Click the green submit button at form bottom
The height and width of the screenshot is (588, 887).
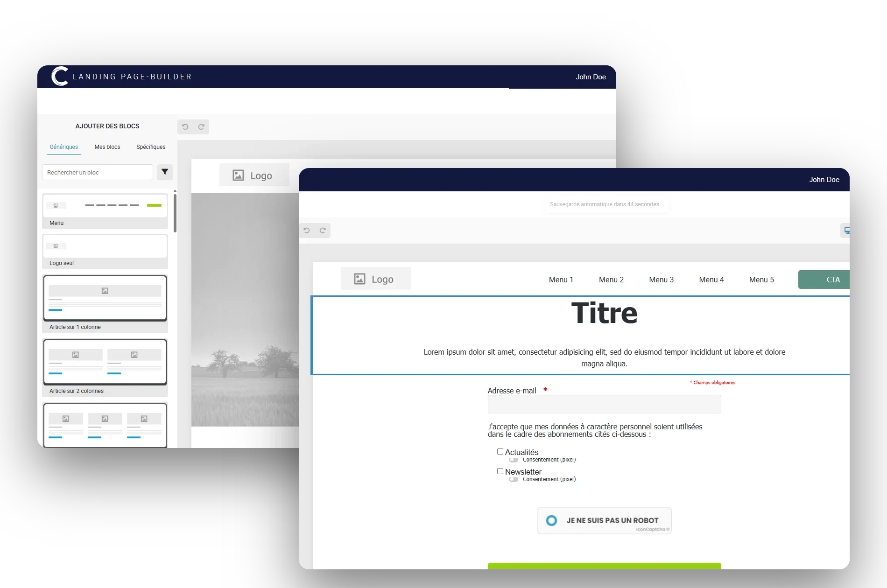(605, 566)
